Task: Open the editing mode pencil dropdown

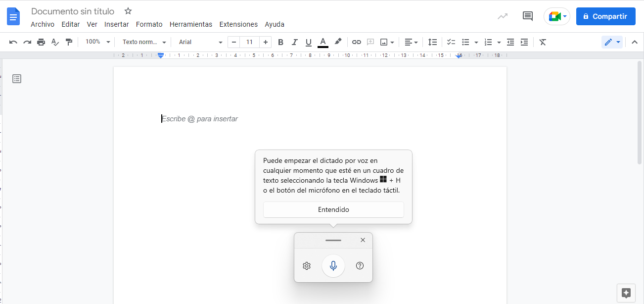Action: [612, 42]
